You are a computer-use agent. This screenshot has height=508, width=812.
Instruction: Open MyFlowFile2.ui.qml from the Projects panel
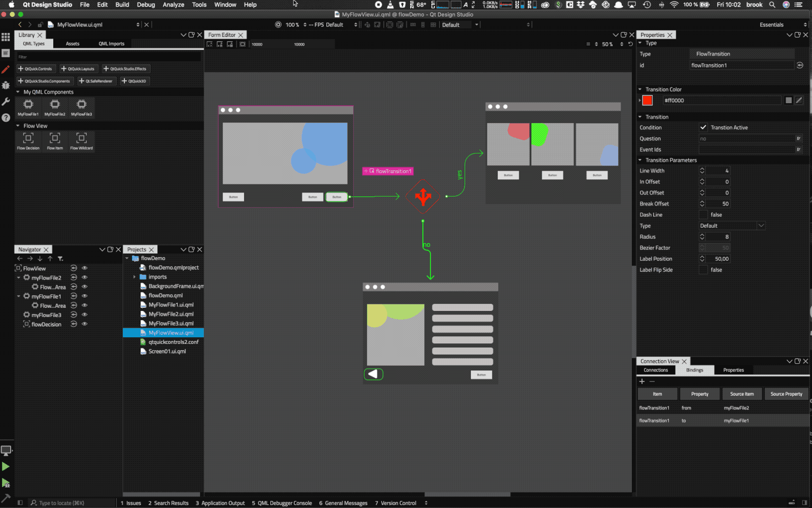[172, 314]
